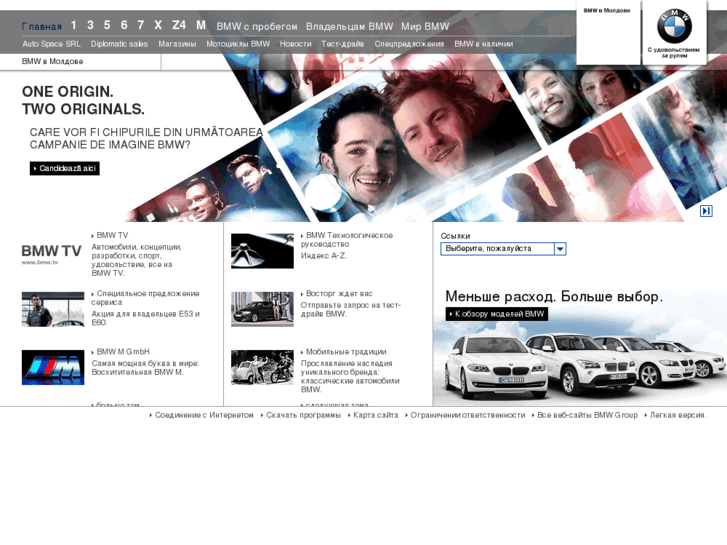
Task: Select Auto Space SRL in the sub-navigation
Action: 51,44
